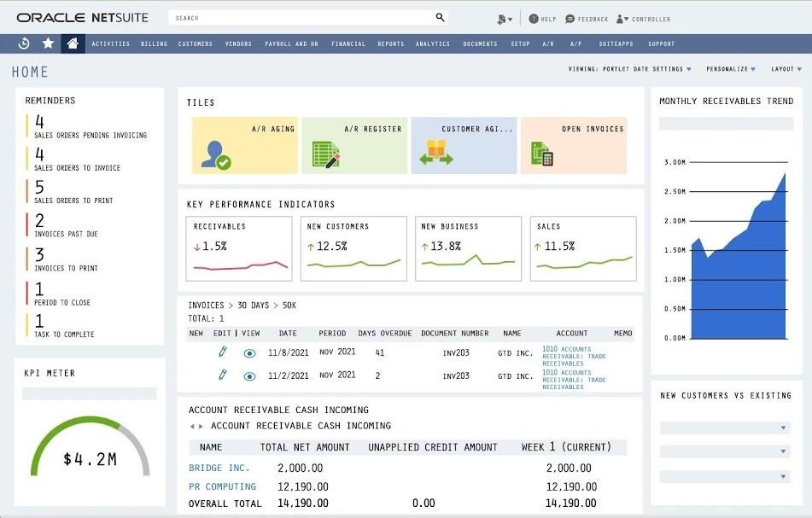
Task: Open the Setup menu
Action: [x=521, y=44]
